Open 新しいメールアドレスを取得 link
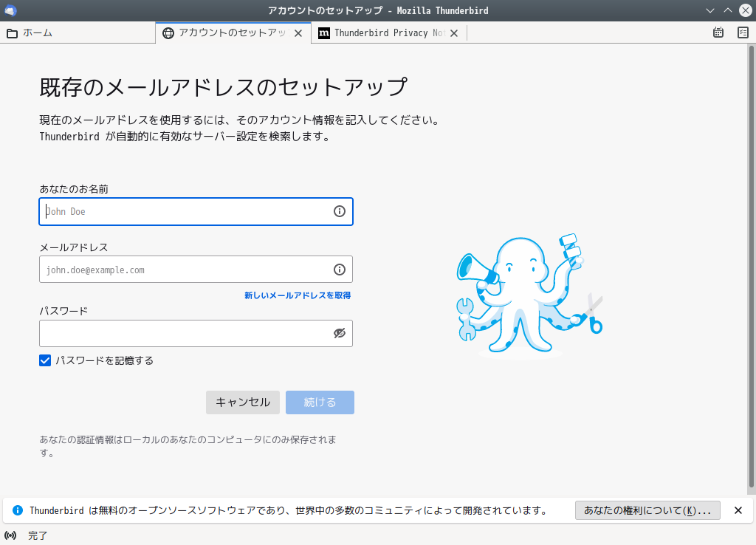756x545 pixels. coord(298,295)
